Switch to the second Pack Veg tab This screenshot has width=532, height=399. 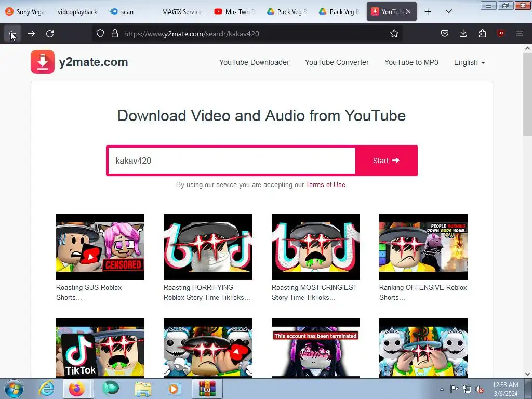339,12
